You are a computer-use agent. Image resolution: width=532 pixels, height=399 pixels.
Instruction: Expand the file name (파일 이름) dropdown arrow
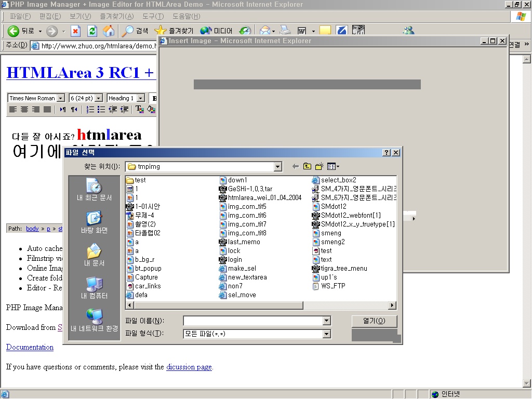326,321
